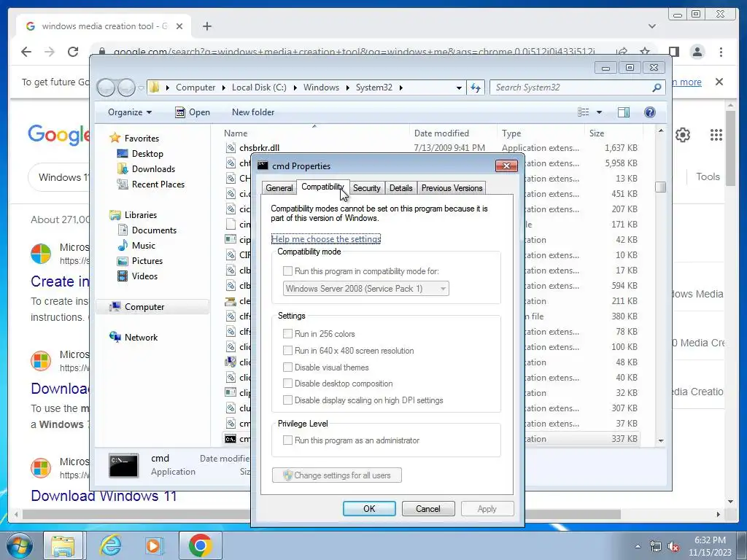Screen dimensions: 747x560
Task: Open Chrome's three-dot menu
Action: click(721, 52)
